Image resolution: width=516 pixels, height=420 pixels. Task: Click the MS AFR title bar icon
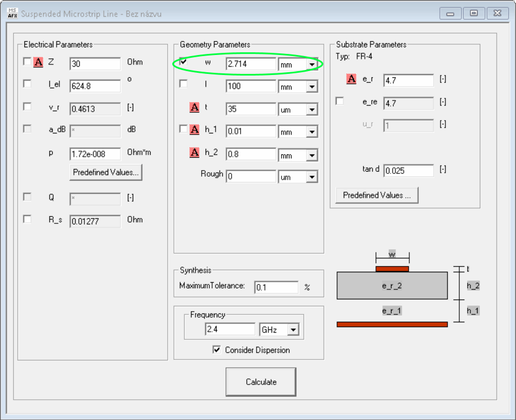click(x=12, y=13)
